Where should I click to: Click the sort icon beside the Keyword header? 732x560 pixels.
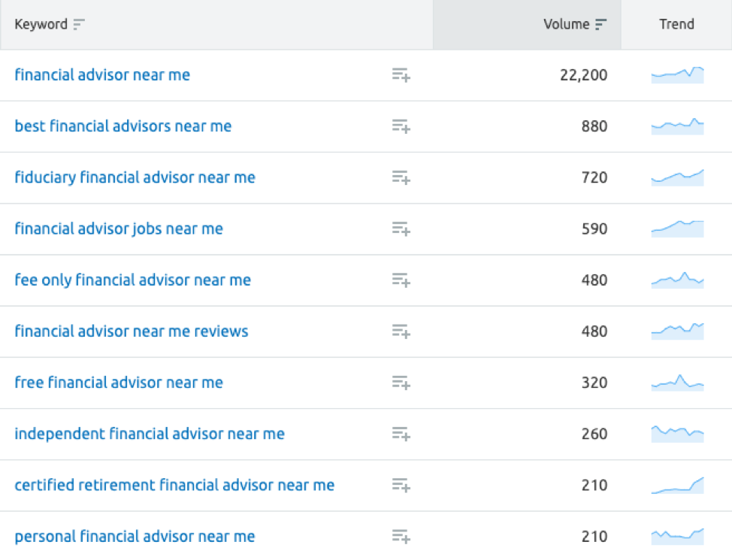pyautogui.click(x=77, y=24)
